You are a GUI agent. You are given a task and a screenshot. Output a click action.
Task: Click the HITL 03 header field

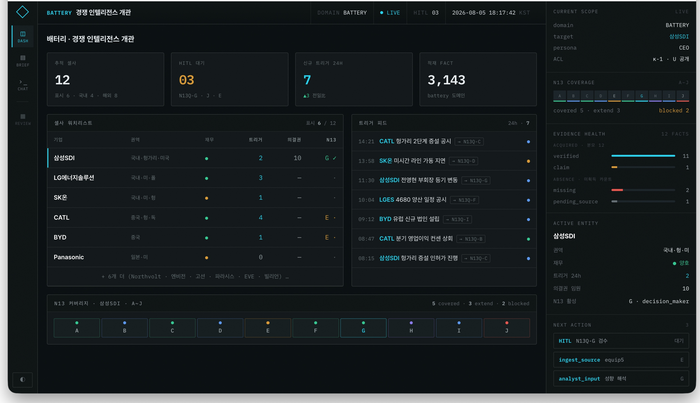(x=426, y=12)
